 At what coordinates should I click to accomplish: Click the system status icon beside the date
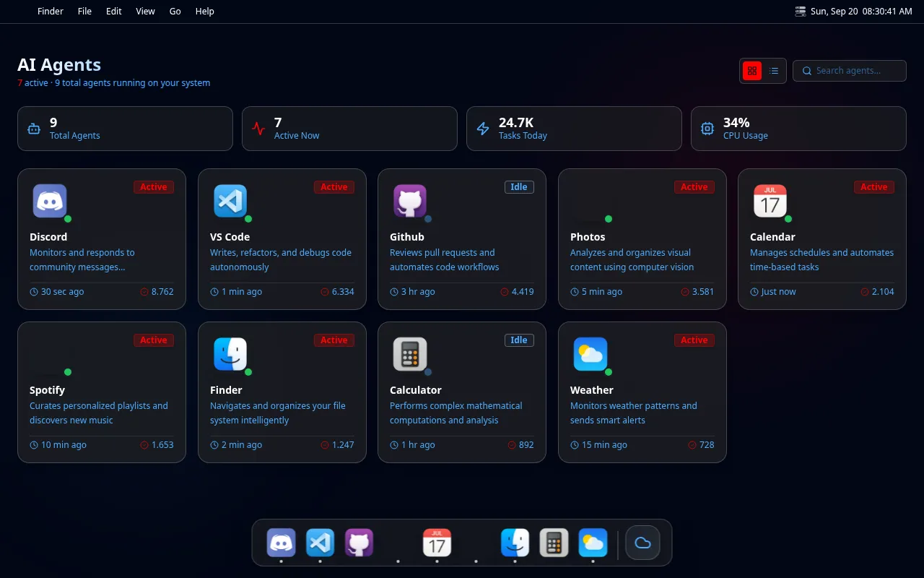[x=801, y=12]
